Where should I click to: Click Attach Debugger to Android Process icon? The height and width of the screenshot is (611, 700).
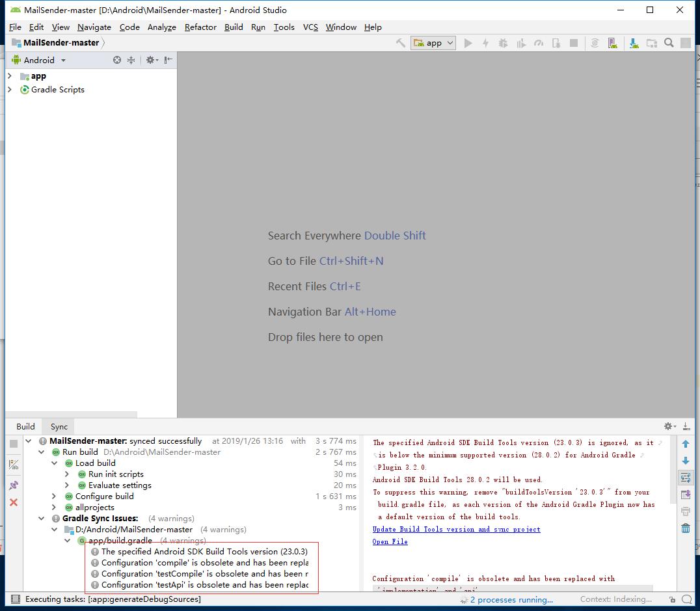click(556, 43)
